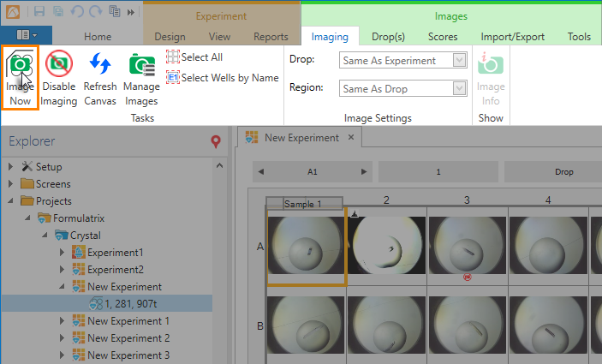
Task: Open the Design ribbon tab
Action: (x=170, y=37)
